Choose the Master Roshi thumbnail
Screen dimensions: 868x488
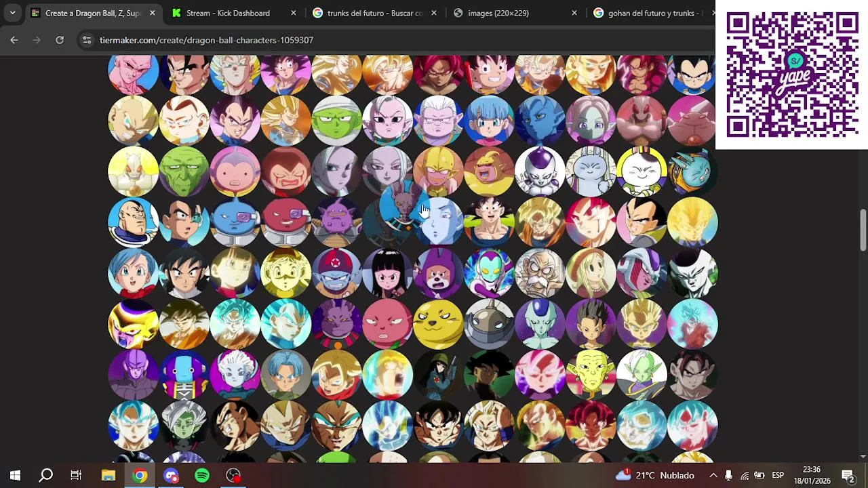tap(540, 273)
